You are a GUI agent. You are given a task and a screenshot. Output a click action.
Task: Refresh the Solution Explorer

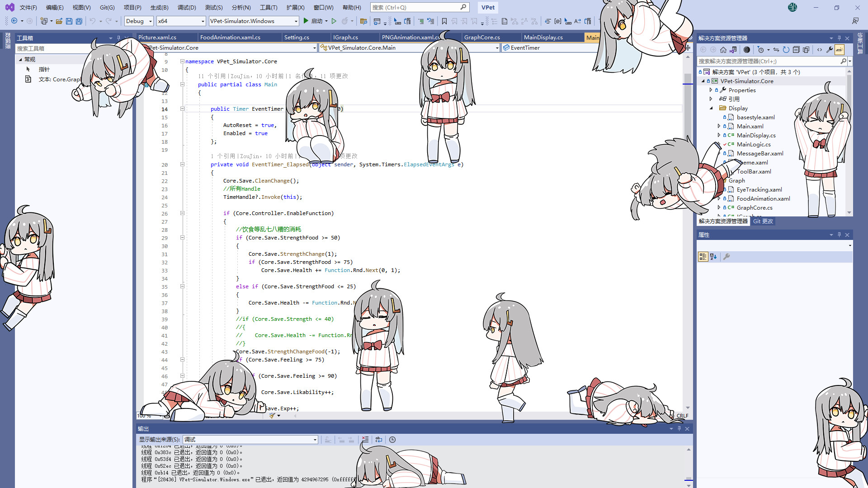[786, 50]
